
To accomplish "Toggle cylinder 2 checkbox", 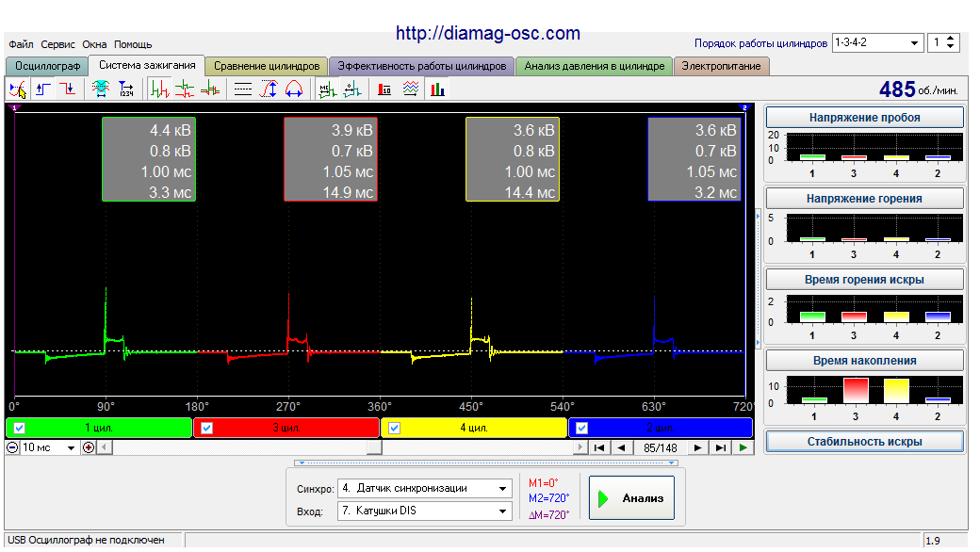I will point(582,429).
